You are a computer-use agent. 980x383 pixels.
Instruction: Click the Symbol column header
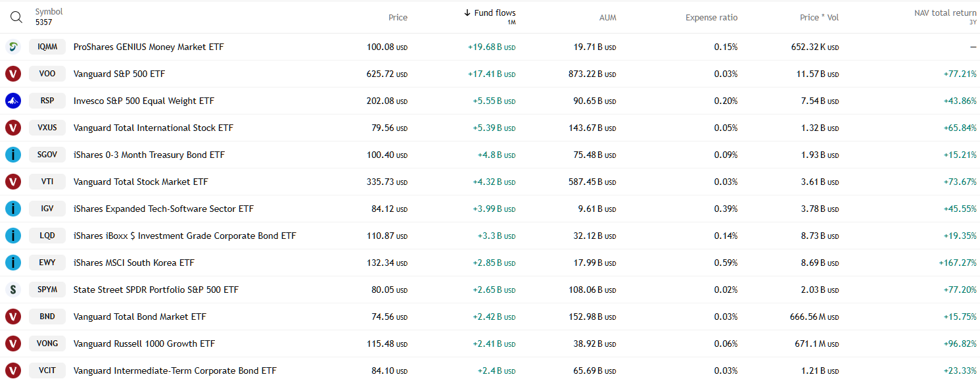tap(49, 12)
